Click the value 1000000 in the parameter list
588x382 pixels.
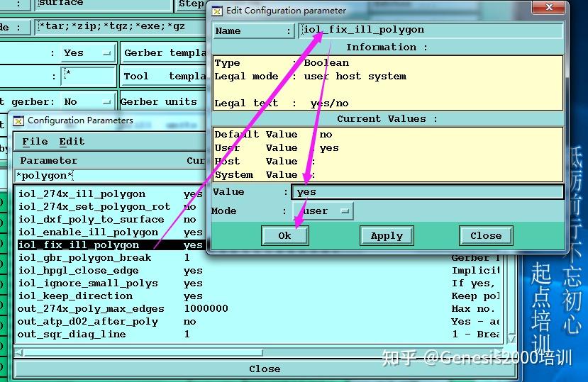pyautogui.click(x=206, y=308)
